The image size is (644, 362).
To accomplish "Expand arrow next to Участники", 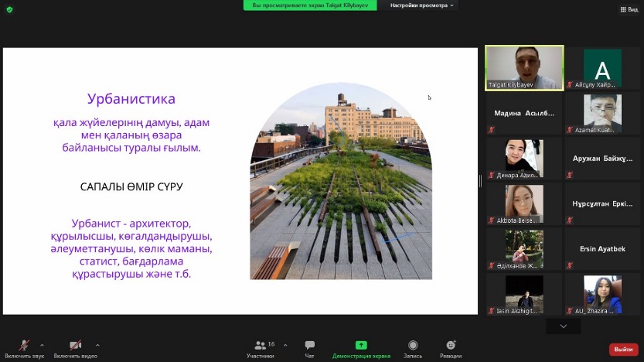I will point(285,345).
